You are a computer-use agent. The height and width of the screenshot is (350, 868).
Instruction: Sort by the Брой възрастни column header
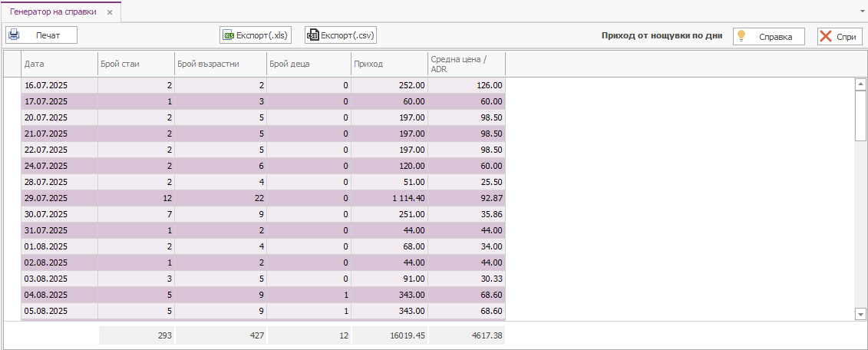(x=220, y=64)
